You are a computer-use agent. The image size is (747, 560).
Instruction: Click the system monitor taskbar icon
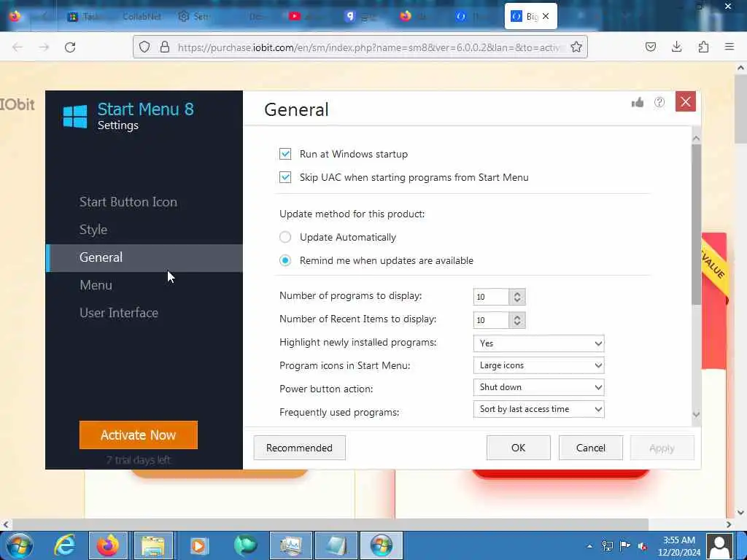tap(290, 545)
